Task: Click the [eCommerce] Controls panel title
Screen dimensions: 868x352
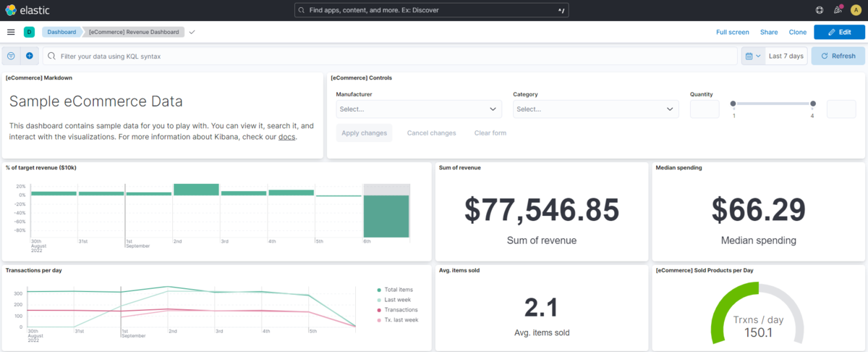Action: 361,77
